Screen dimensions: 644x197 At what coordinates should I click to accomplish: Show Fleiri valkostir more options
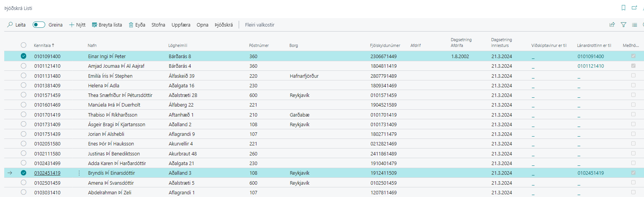tap(260, 25)
